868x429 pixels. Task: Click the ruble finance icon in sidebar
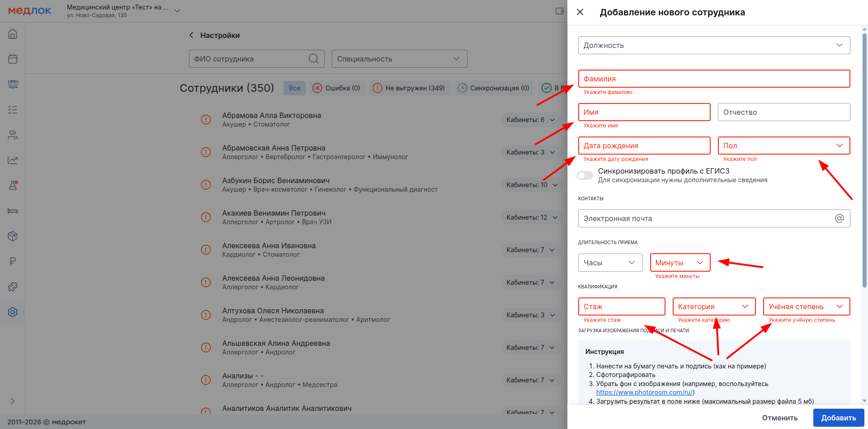click(x=13, y=261)
